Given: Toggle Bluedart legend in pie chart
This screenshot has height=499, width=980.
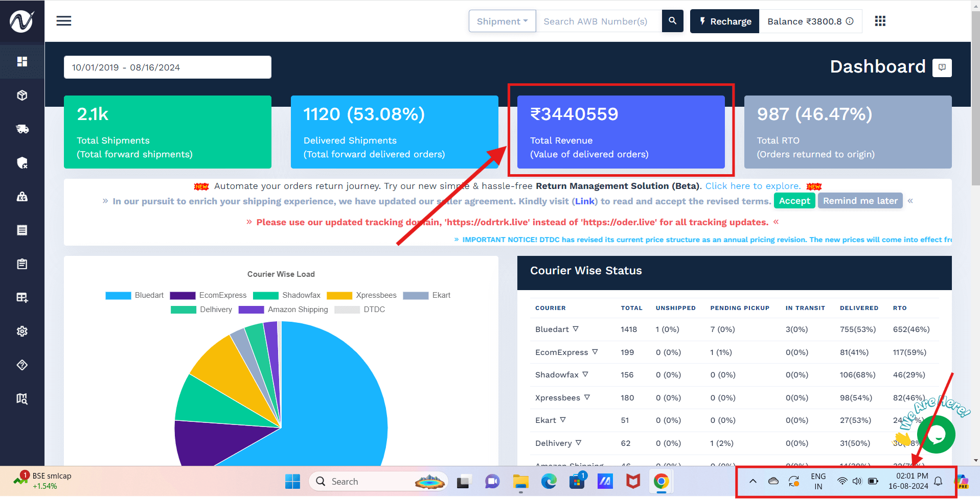Looking at the screenshot, I should (134, 295).
